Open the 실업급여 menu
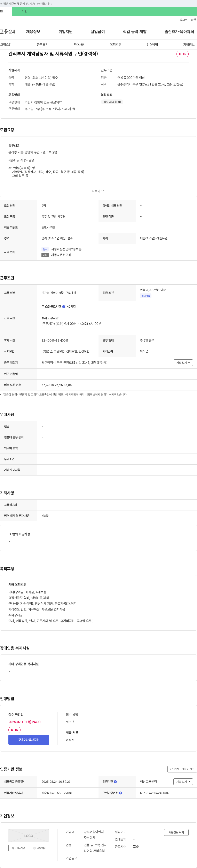 98,32
